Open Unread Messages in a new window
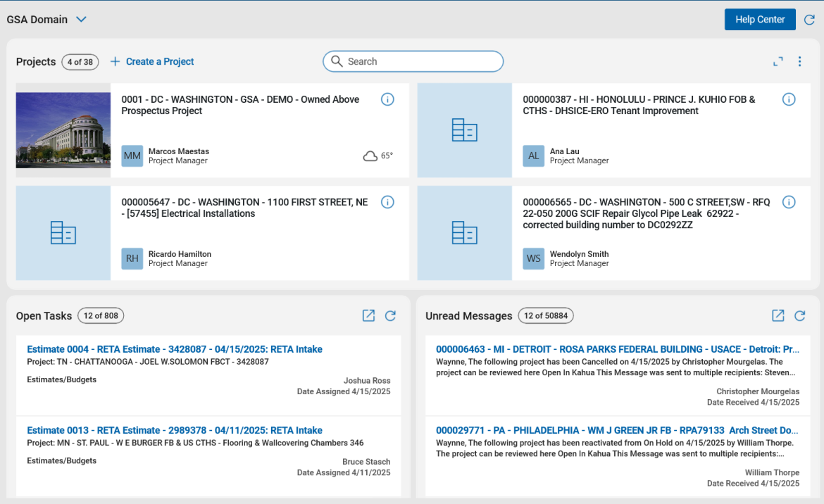The image size is (824, 504). tap(777, 315)
